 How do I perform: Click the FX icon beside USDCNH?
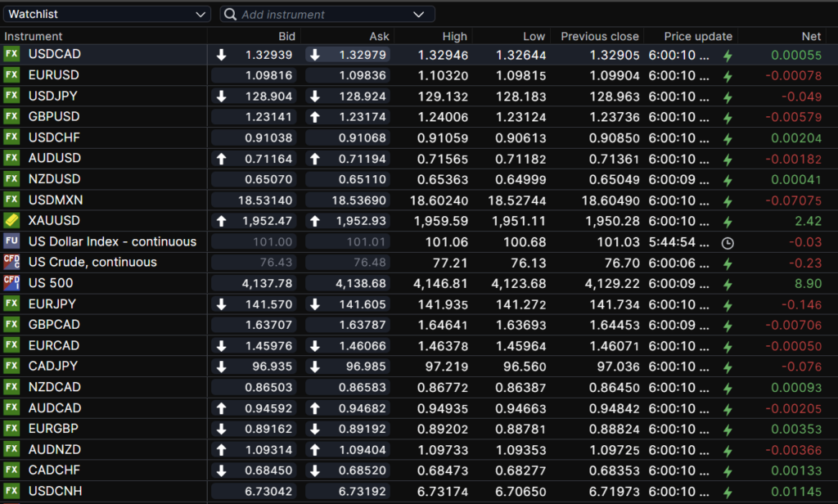(x=11, y=491)
